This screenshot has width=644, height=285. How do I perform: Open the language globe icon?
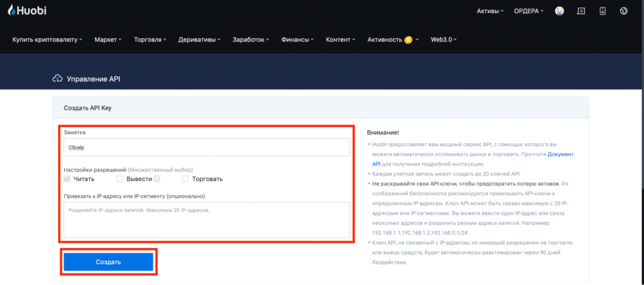[x=624, y=11]
